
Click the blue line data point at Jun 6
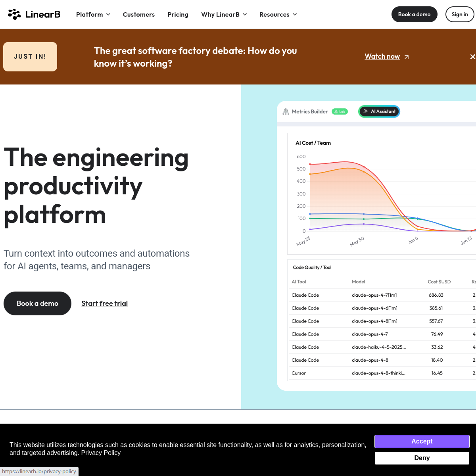(x=418, y=219)
